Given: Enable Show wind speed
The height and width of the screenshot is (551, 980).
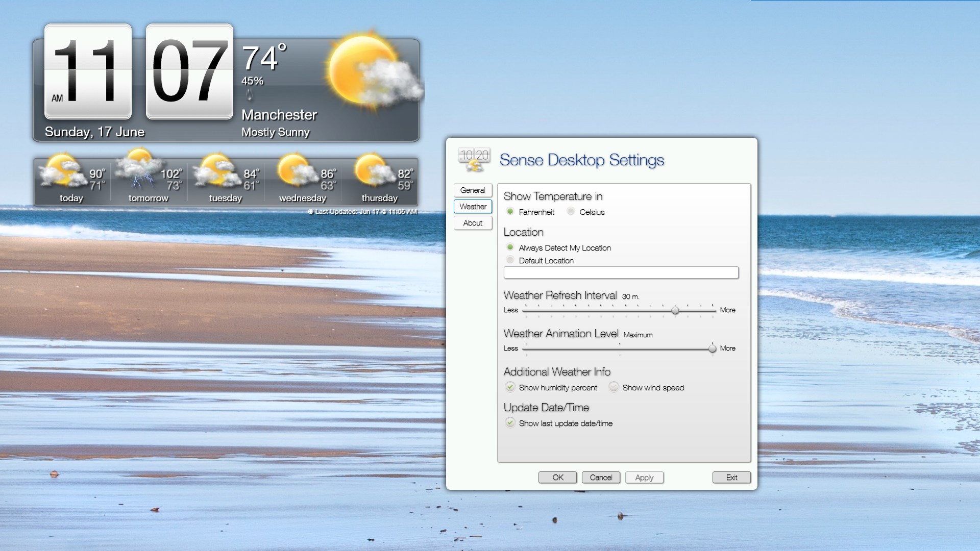Looking at the screenshot, I should pyautogui.click(x=614, y=387).
